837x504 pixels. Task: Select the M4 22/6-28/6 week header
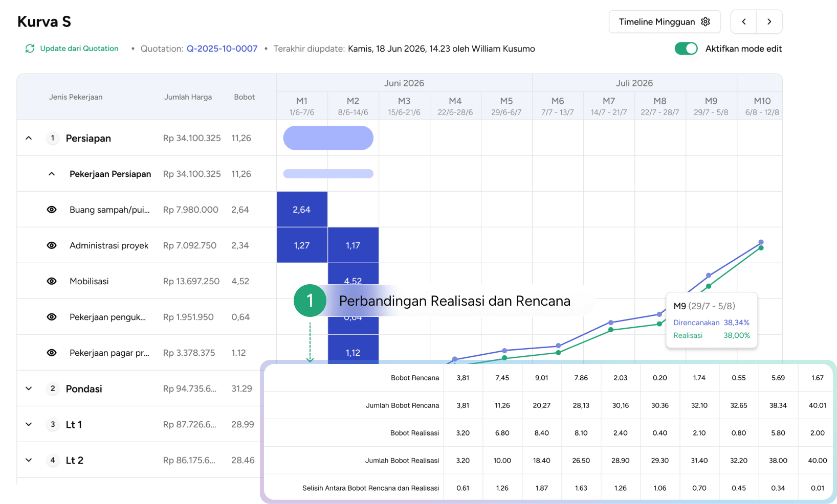pyautogui.click(x=455, y=106)
